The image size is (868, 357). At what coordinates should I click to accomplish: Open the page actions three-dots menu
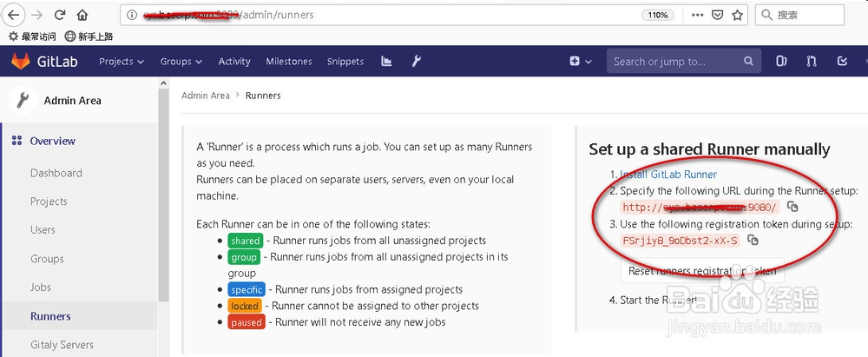[x=698, y=15]
